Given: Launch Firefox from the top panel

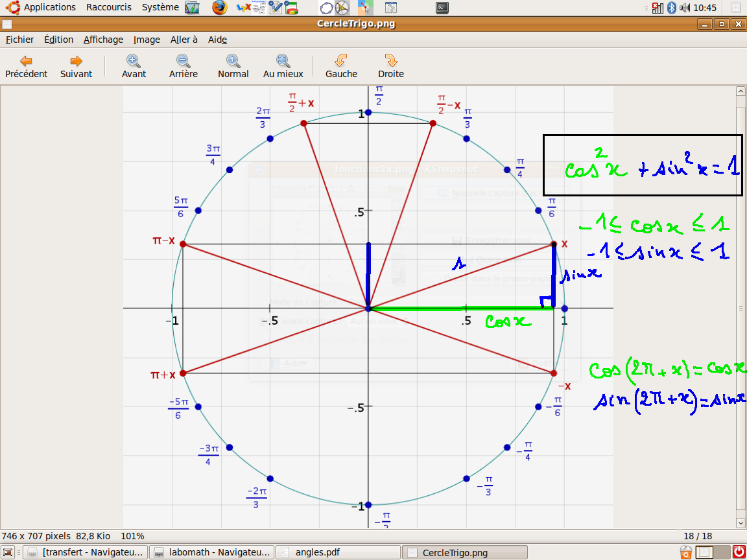Looking at the screenshot, I should pos(220,8).
